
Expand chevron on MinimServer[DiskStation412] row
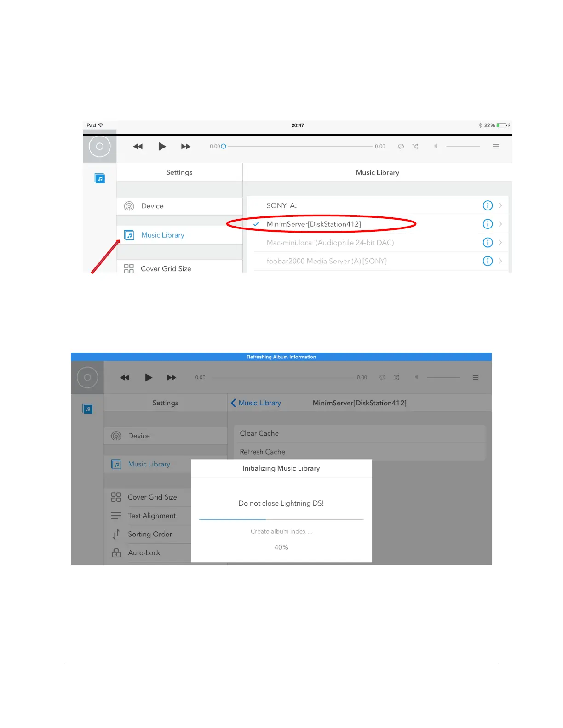(x=500, y=224)
